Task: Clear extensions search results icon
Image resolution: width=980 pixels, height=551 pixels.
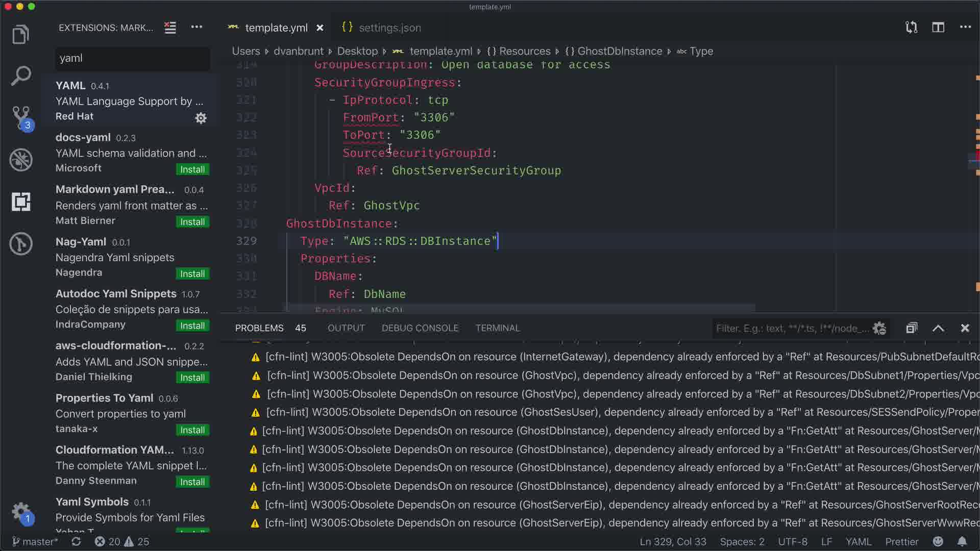Action: coord(170,28)
